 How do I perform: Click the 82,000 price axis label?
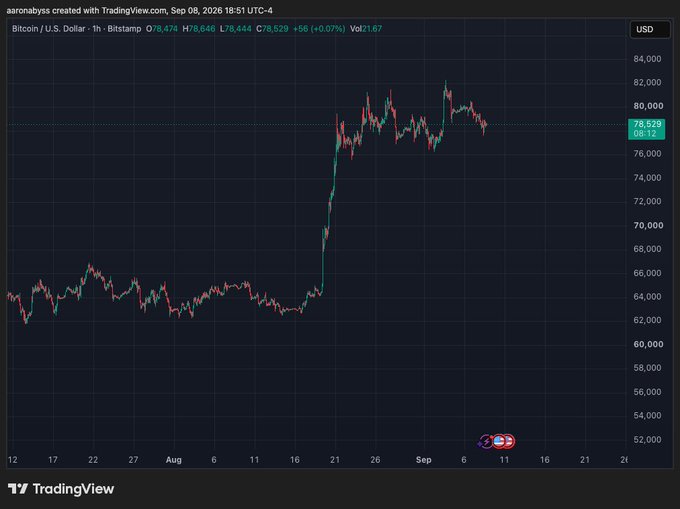click(x=647, y=82)
